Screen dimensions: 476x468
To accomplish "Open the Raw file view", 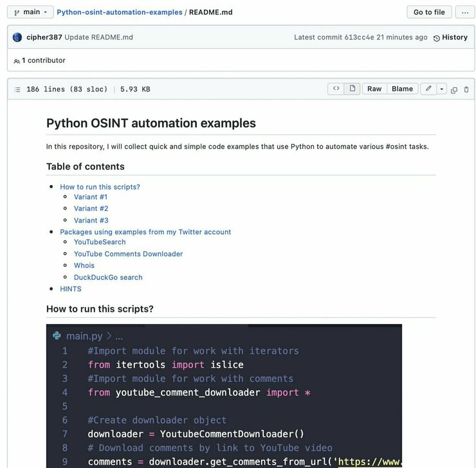I will point(374,89).
